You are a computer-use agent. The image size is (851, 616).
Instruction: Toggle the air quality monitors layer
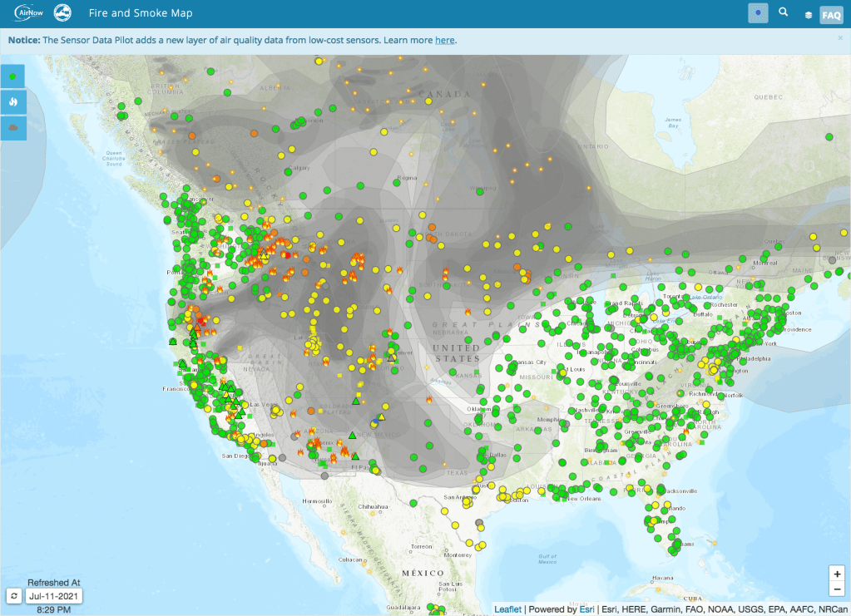pyautogui.click(x=13, y=76)
